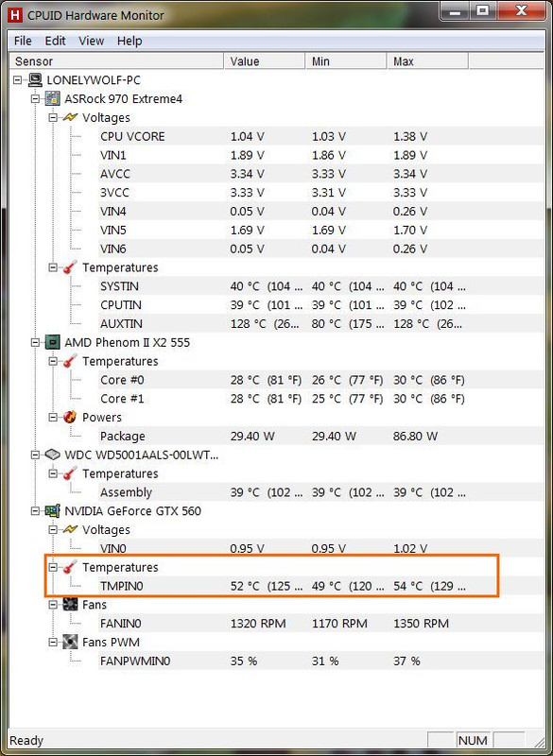Viewport: 553px width, 756px height.
Task: Collapse the AMD Phenom II X2 555 node
Action: [35, 343]
